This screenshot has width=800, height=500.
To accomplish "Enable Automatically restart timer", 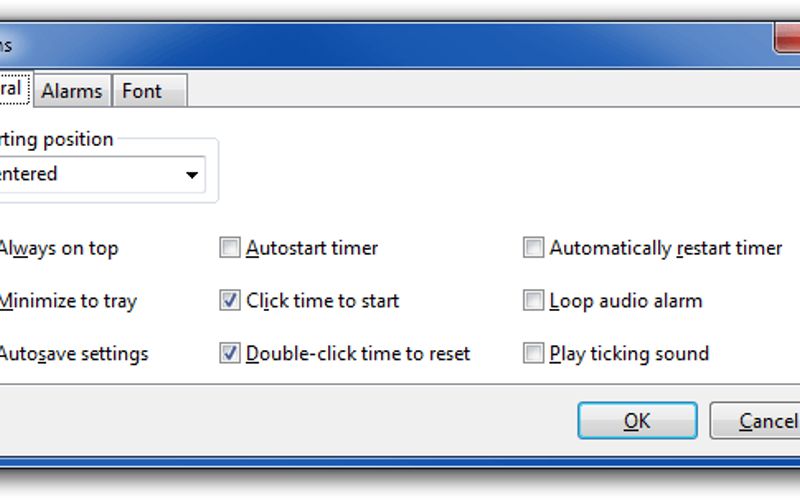I will 533,248.
